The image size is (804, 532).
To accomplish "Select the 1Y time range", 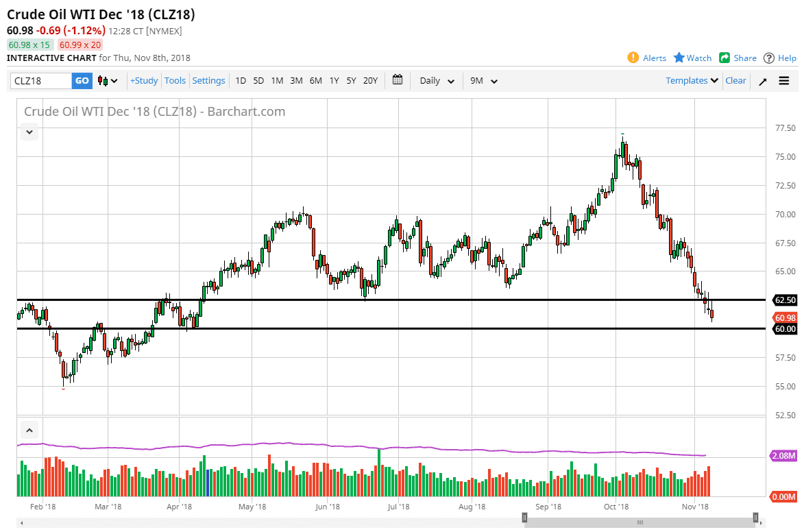I will [334, 80].
